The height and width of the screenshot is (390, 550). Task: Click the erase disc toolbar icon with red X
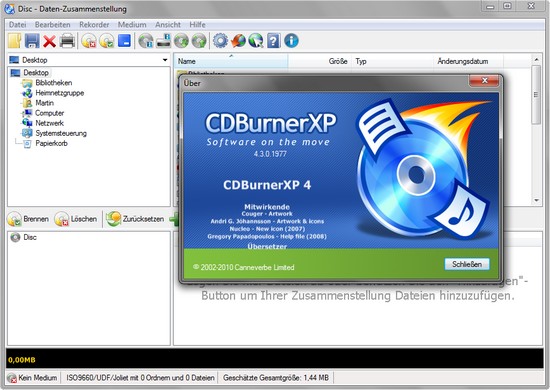point(89,41)
